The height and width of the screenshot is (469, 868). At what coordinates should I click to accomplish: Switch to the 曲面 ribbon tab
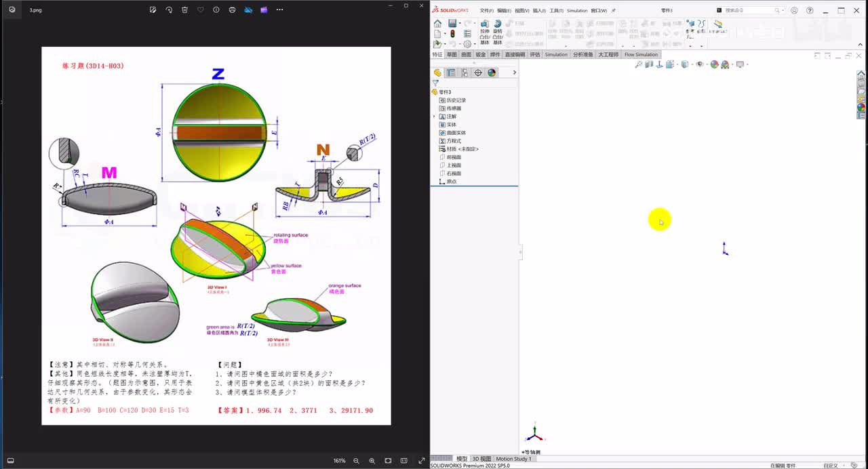point(466,54)
